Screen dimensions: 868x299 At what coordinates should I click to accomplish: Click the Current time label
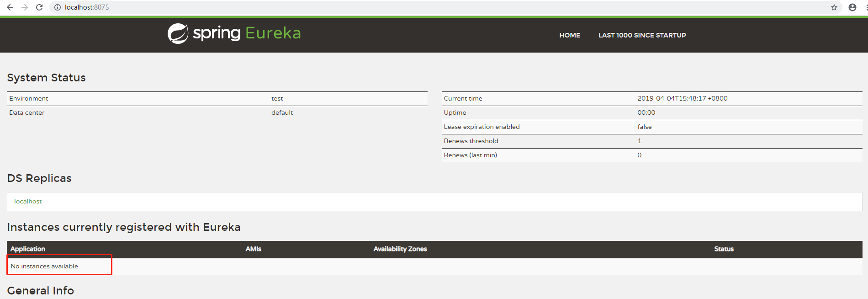[x=463, y=98]
